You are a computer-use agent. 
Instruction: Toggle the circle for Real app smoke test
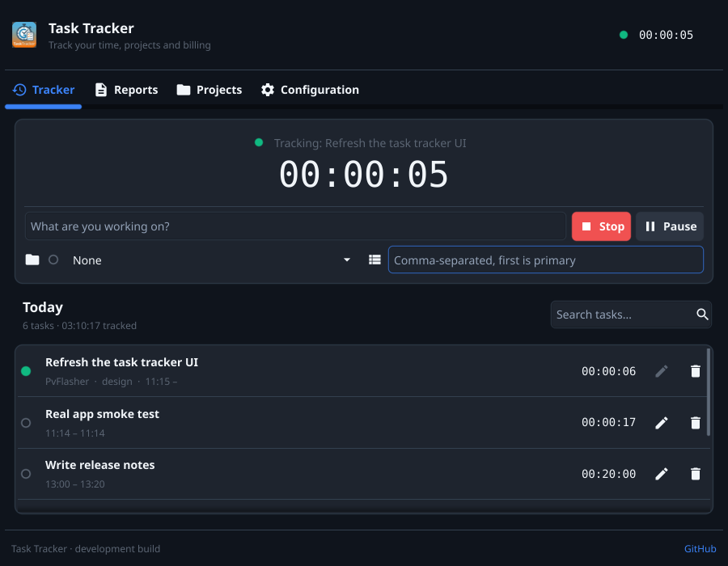coord(26,423)
